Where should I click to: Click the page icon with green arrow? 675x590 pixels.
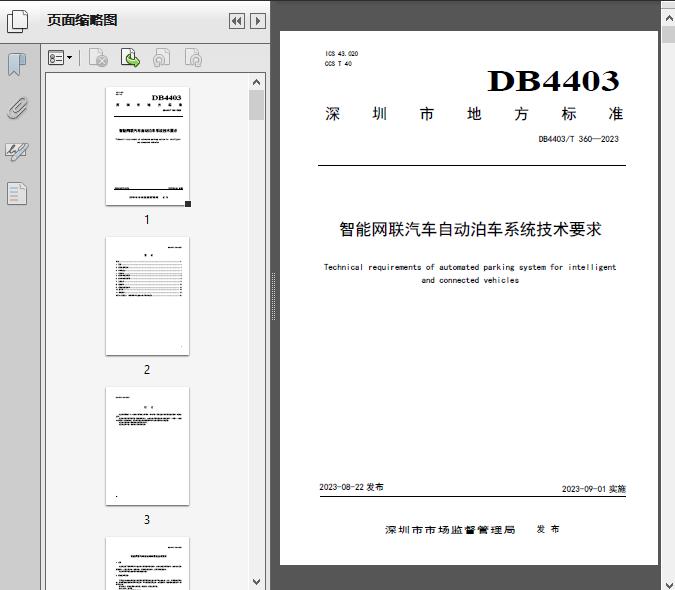point(130,59)
